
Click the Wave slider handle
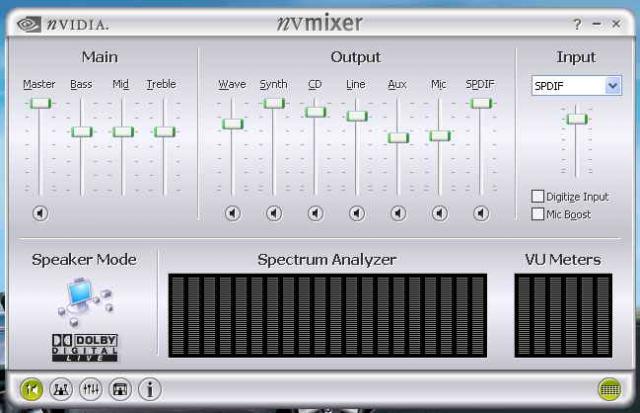(233, 124)
